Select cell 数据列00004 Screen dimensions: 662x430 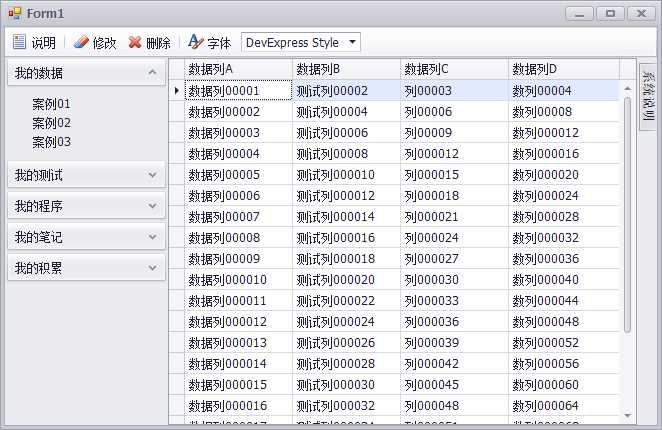point(238,153)
